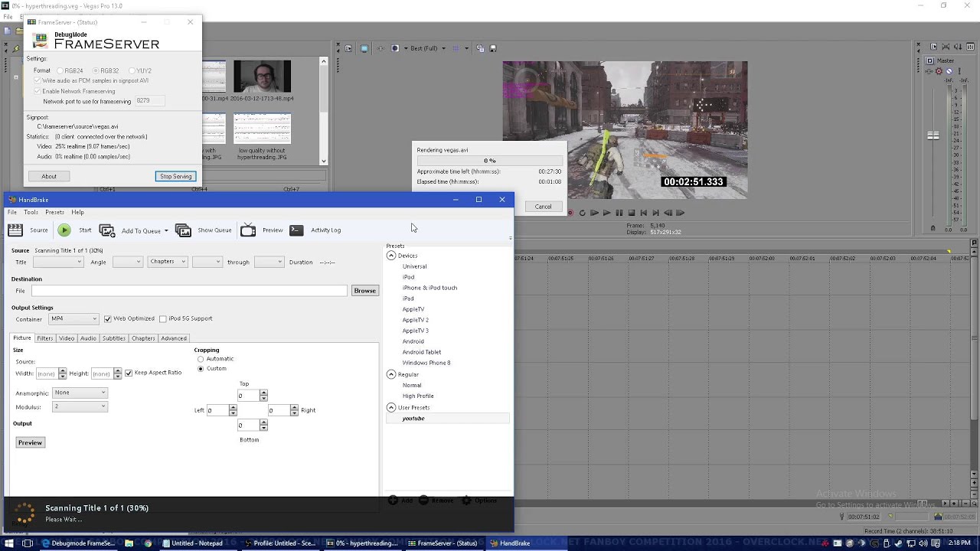Open the Angle dropdown

pos(127,262)
